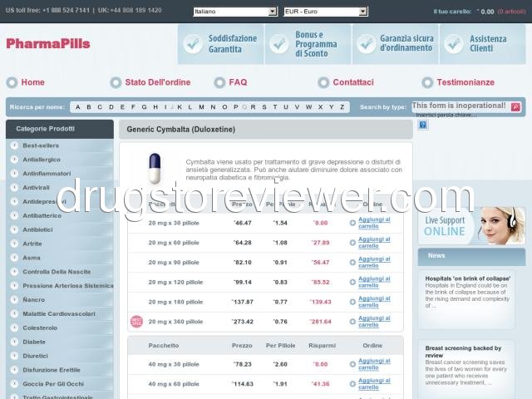Open the Live Support ONLINE banner
This screenshot has height=399, width=532.
(471, 226)
